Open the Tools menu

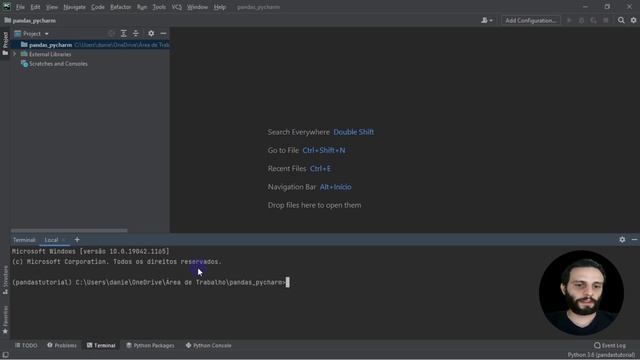tap(159, 7)
